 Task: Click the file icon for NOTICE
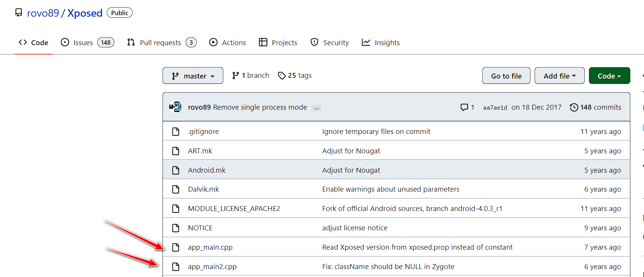(x=176, y=228)
